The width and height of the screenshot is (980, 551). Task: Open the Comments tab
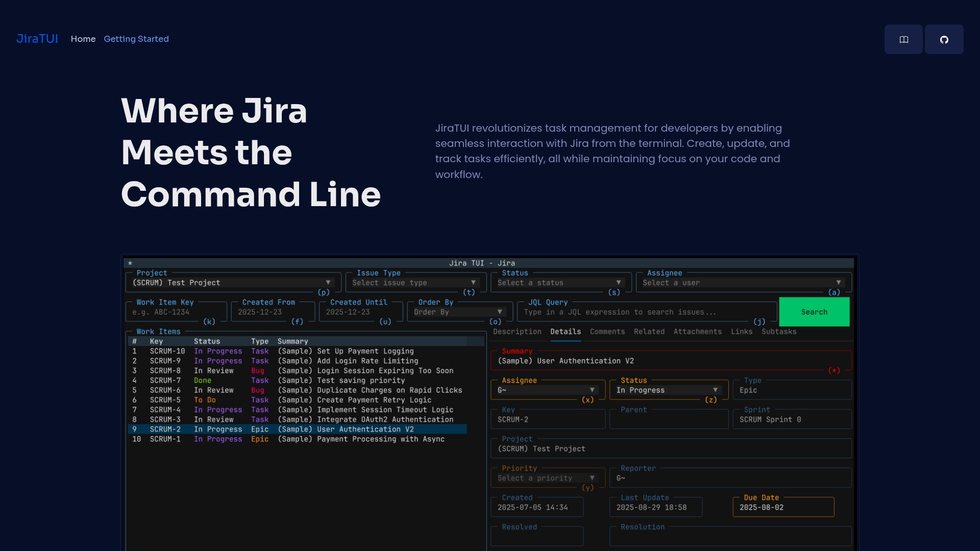pyautogui.click(x=607, y=332)
